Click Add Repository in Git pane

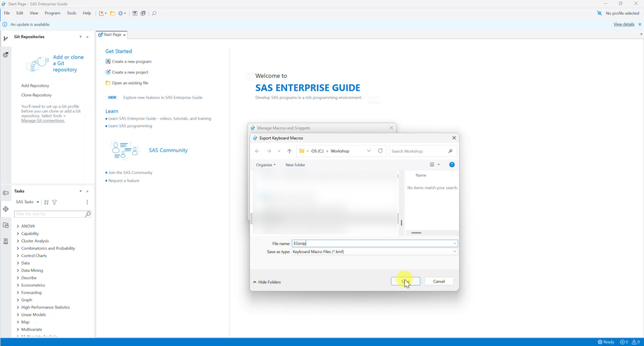pyautogui.click(x=35, y=86)
